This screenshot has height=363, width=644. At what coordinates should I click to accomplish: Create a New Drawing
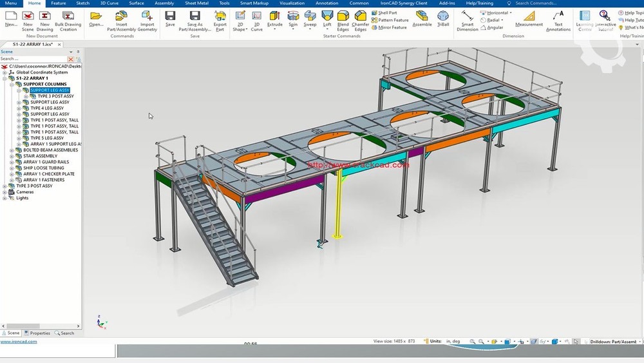click(x=45, y=21)
